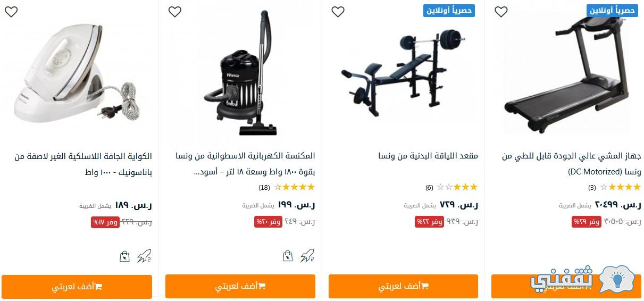Save the treadmill to wishlist via heart
644x301 pixels.
point(501,12)
